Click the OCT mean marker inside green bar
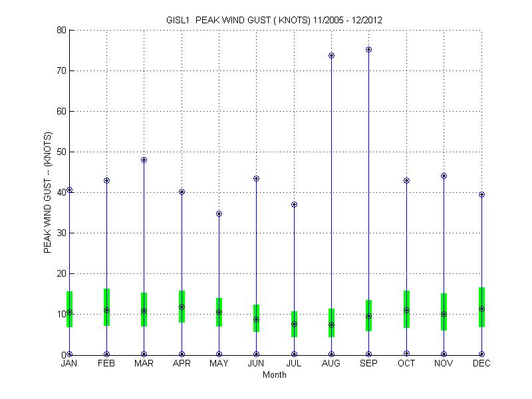 [x=406, y=310]
